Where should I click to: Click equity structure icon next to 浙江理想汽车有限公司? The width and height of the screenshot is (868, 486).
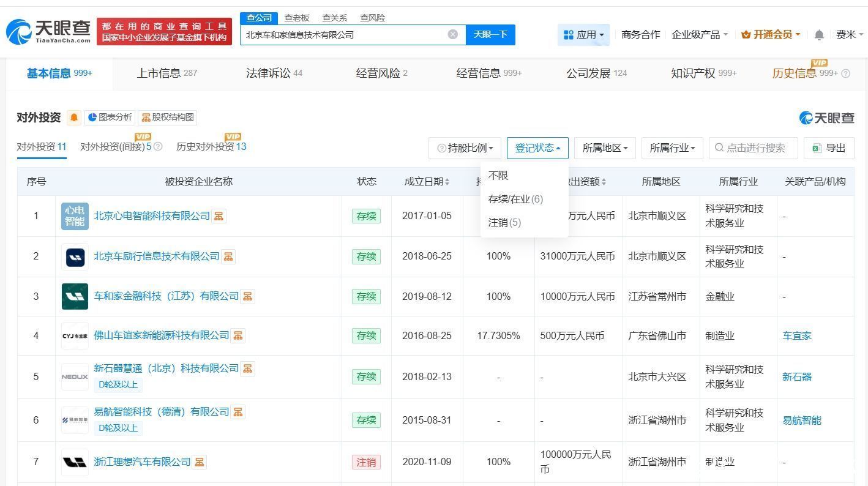click(x=200, y=462)
